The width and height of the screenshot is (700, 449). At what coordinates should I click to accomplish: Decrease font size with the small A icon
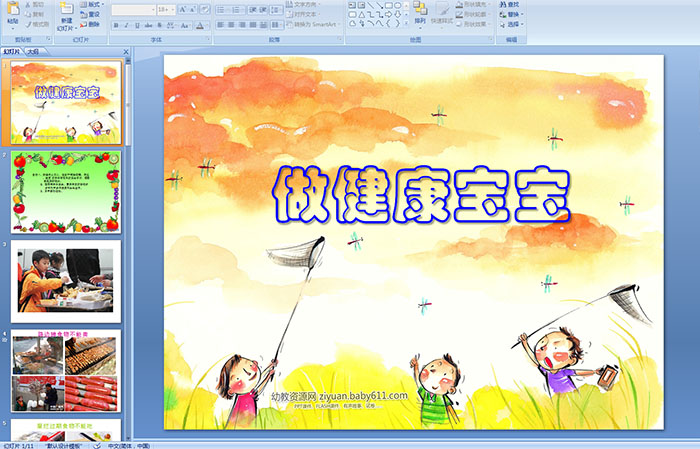192,9
